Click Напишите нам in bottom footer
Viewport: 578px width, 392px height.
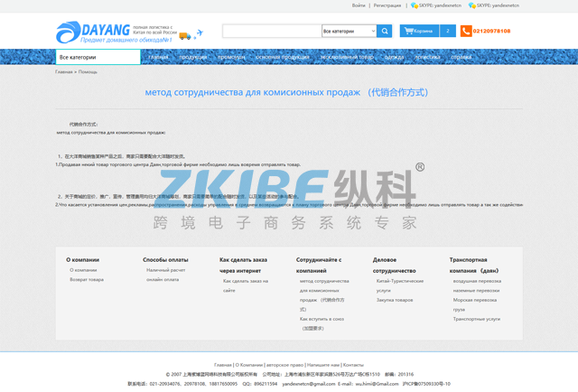(323, 365)
